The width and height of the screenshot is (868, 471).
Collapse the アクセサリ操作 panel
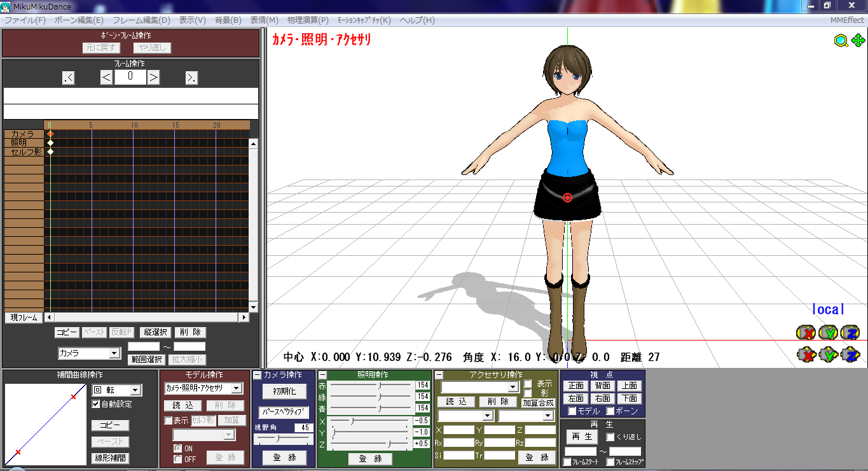(439, 376)
